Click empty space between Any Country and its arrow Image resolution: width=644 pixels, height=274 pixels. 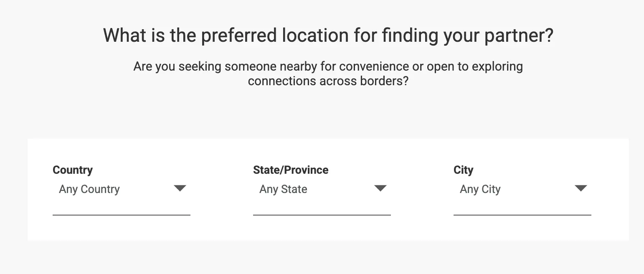coord(146,189)
